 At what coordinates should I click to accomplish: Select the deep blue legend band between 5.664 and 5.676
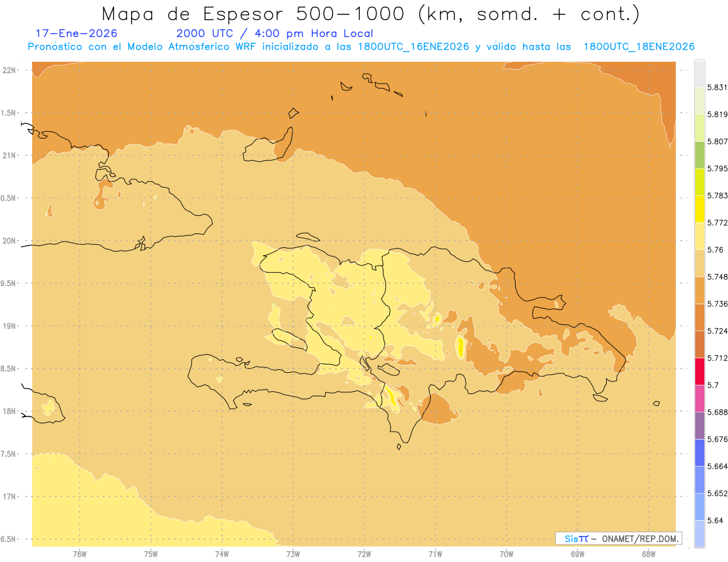click(x=699, y=452)
